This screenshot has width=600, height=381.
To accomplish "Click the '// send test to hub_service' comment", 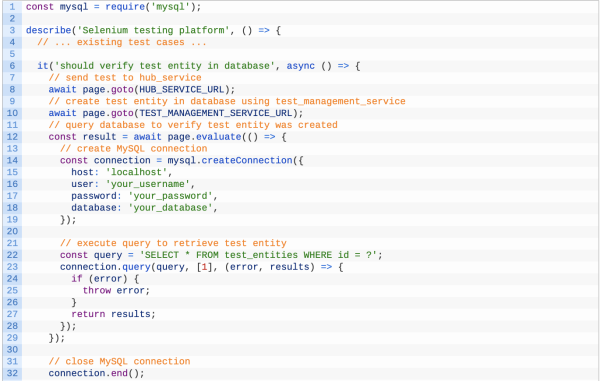I will pos(125,78).
